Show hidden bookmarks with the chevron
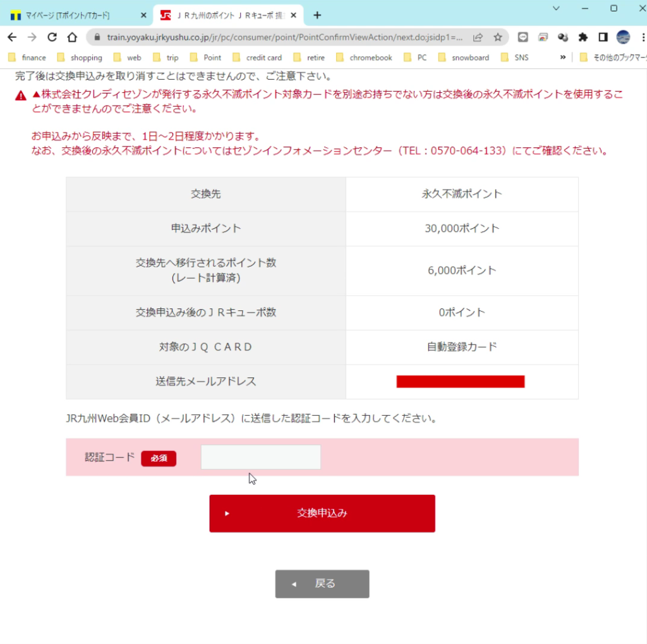 (563, 58)
